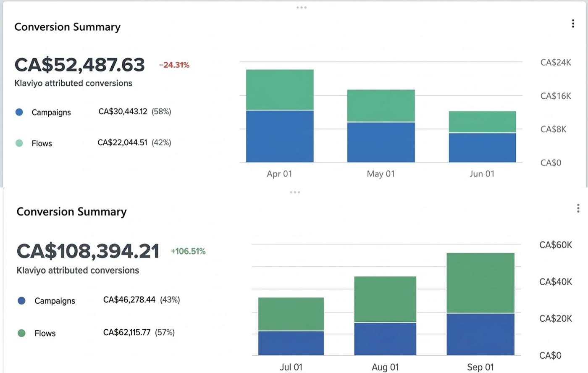Select the blue Campaigns segment of the Jul 01 bar
This screenshot has height=373, width=588.
[291, 343]
